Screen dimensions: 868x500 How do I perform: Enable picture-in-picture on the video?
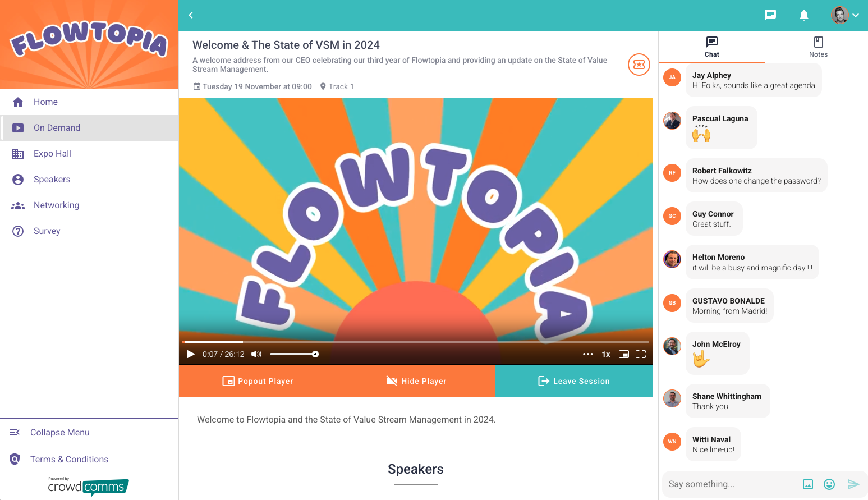point(624,354)
